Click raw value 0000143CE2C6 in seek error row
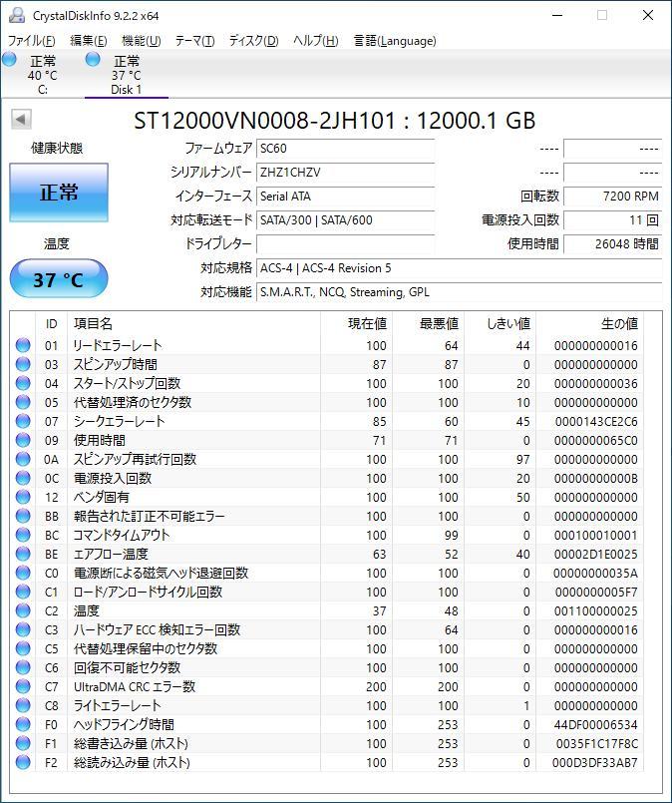672x803 pixels. (x=596, y=422)
